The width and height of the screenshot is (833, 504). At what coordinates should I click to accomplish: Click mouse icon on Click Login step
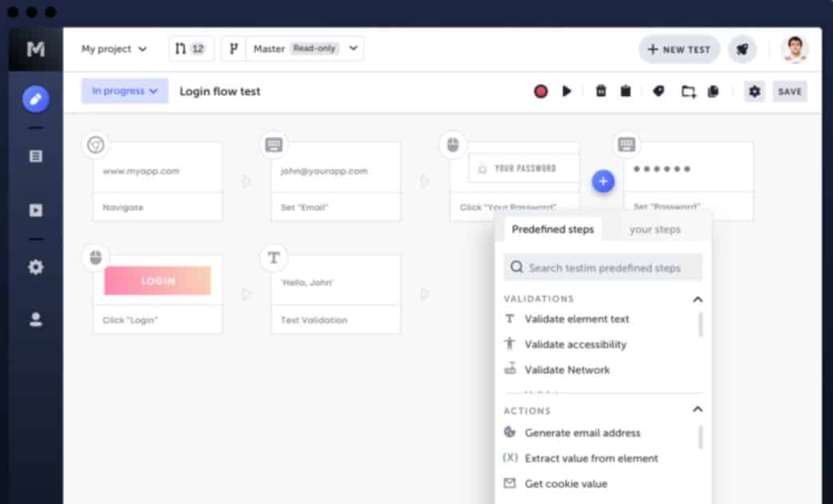(x=96, y=258)
